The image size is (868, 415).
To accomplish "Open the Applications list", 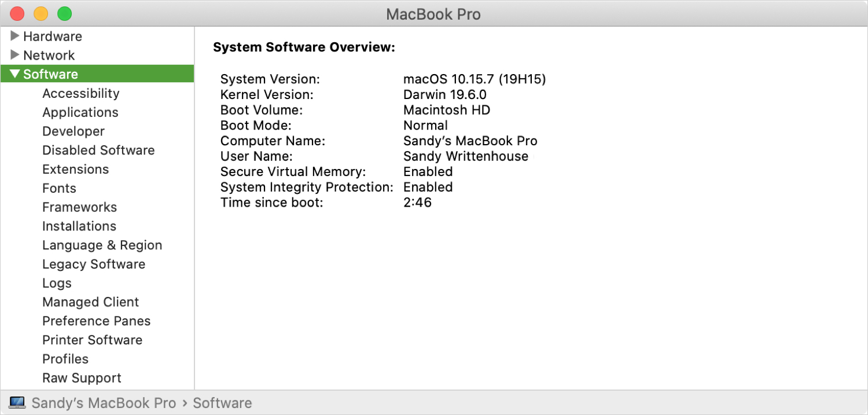I will 80,112.
